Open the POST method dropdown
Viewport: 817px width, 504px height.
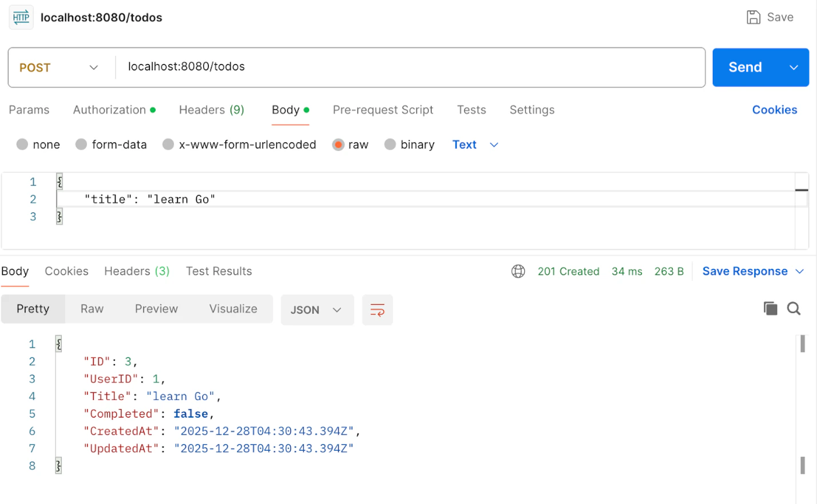point(59,68)
